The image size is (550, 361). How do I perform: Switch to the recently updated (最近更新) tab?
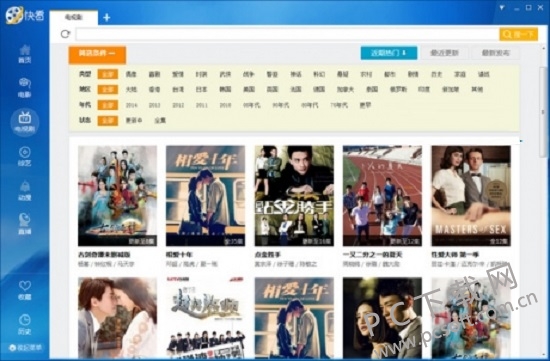[444, 53]
